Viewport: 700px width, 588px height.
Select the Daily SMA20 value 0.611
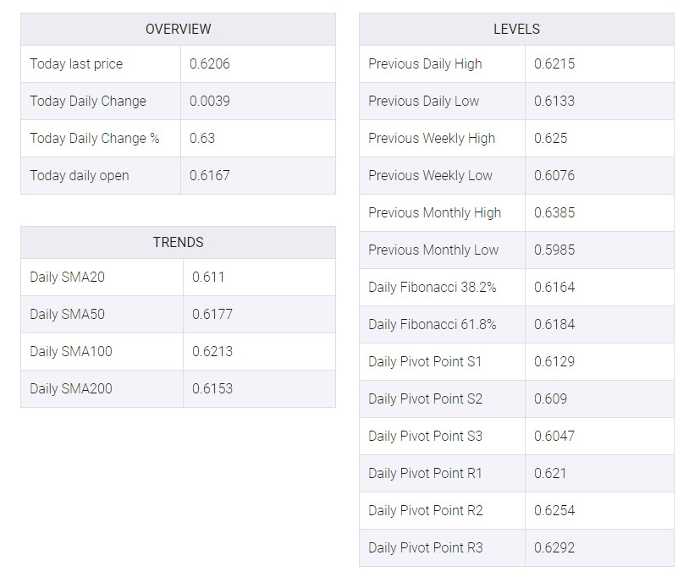tap(208, 277)
